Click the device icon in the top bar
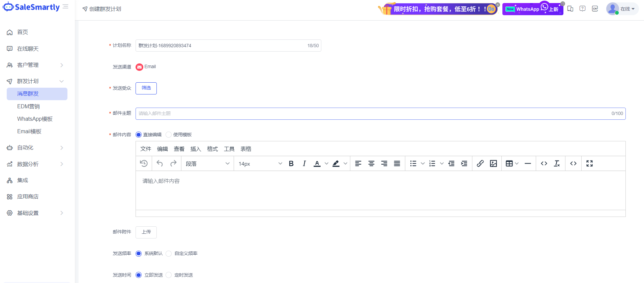Image resolution: width=644 pixels, height=283 pixels. click(570, 9)
